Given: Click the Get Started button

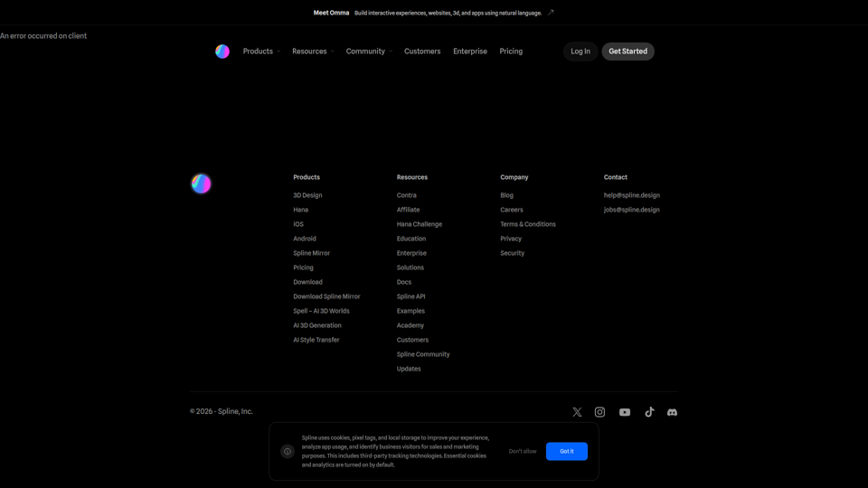Looking at the screenshot, I should point(627,52).
